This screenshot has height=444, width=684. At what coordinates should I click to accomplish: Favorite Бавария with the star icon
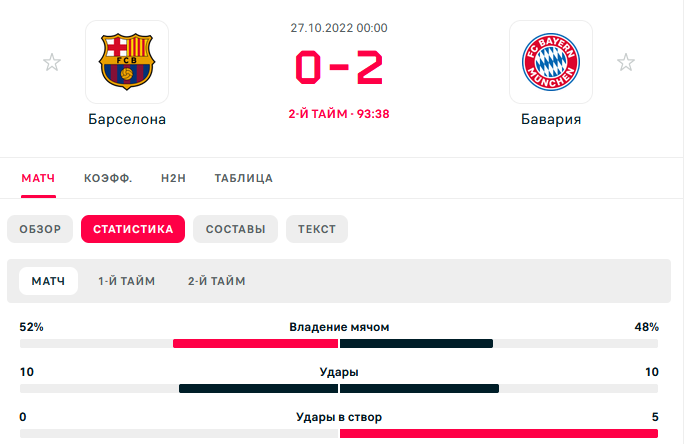pyautogui.click(x=626, y=62)
